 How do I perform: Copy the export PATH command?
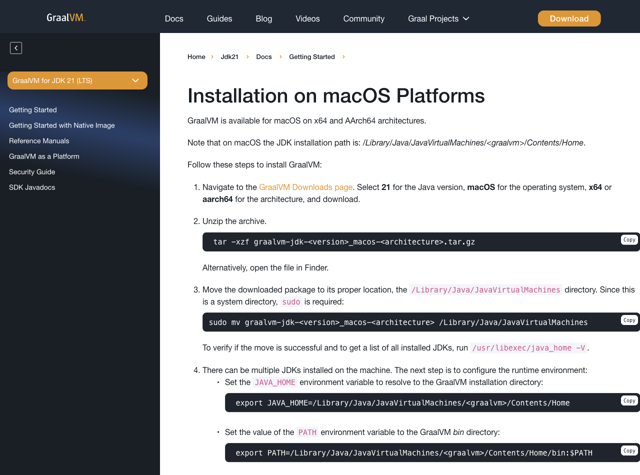point(629,451)
